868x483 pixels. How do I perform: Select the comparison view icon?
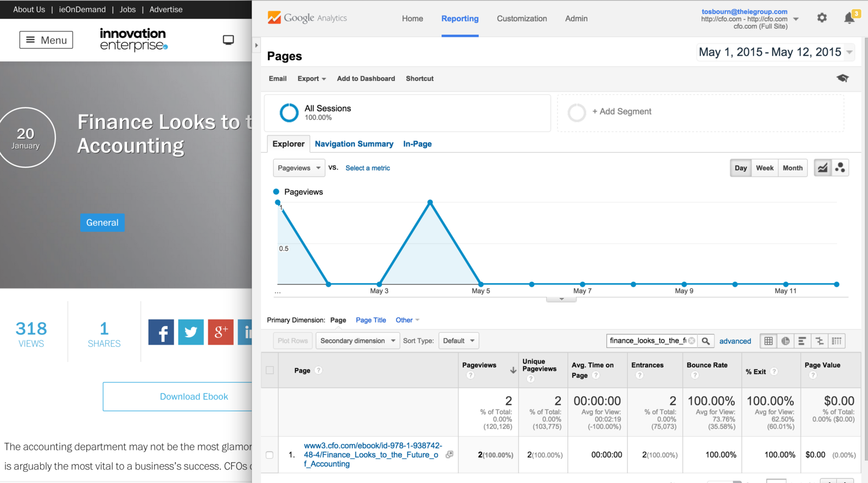click(819, 341)
